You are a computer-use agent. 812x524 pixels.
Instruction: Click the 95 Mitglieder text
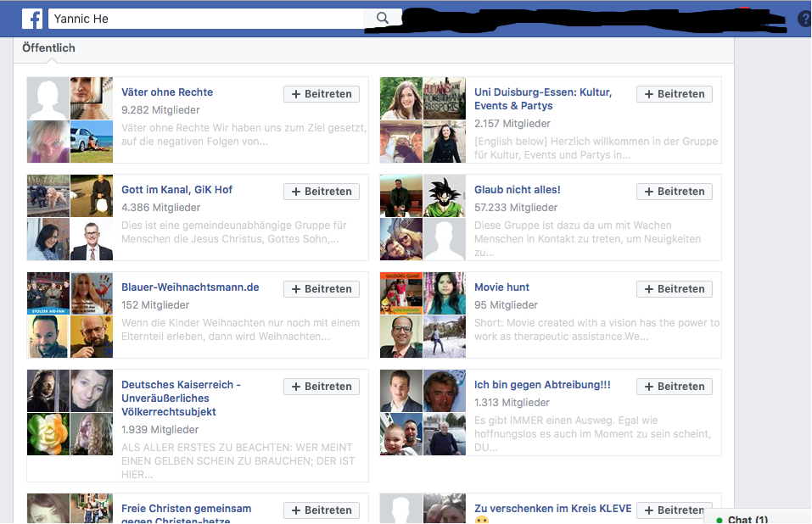pyautogui.click(x=506, y=305)
